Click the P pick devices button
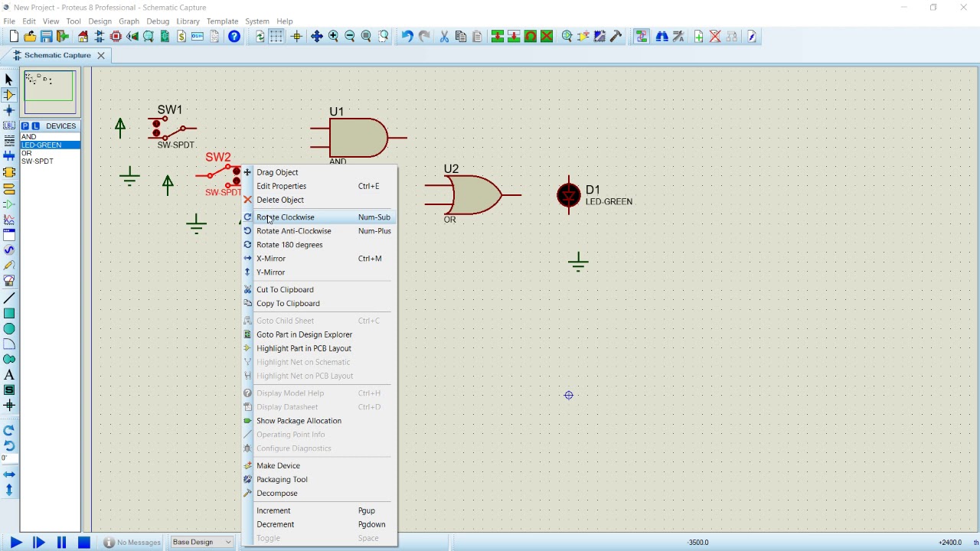The height and width of the screenshot is (551, 980). pos(25,126)
